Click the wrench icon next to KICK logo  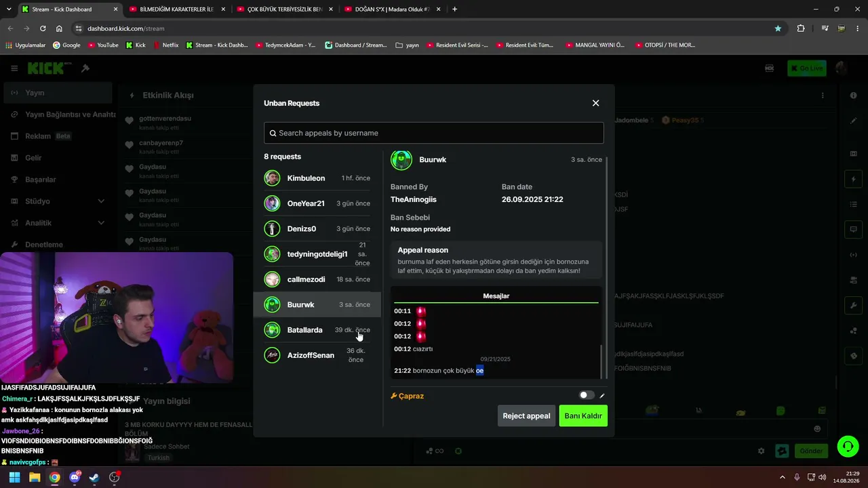85,68
